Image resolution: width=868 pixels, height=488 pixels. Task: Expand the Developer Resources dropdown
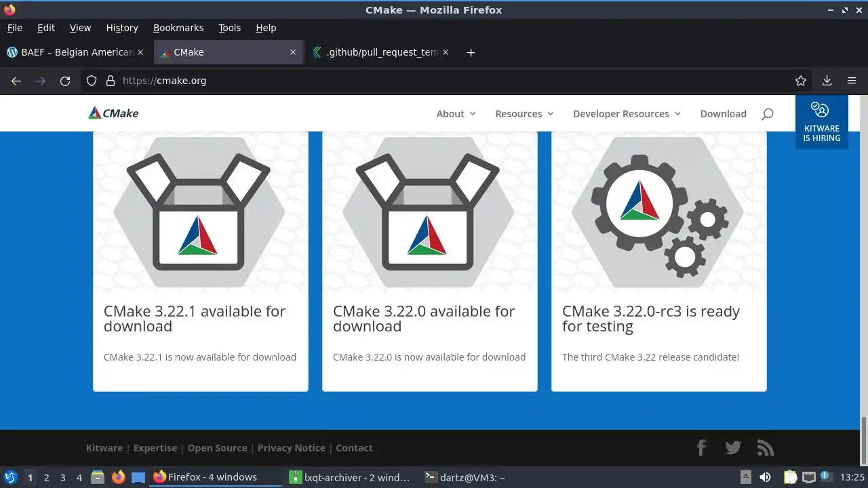click(x=627, y=114)
